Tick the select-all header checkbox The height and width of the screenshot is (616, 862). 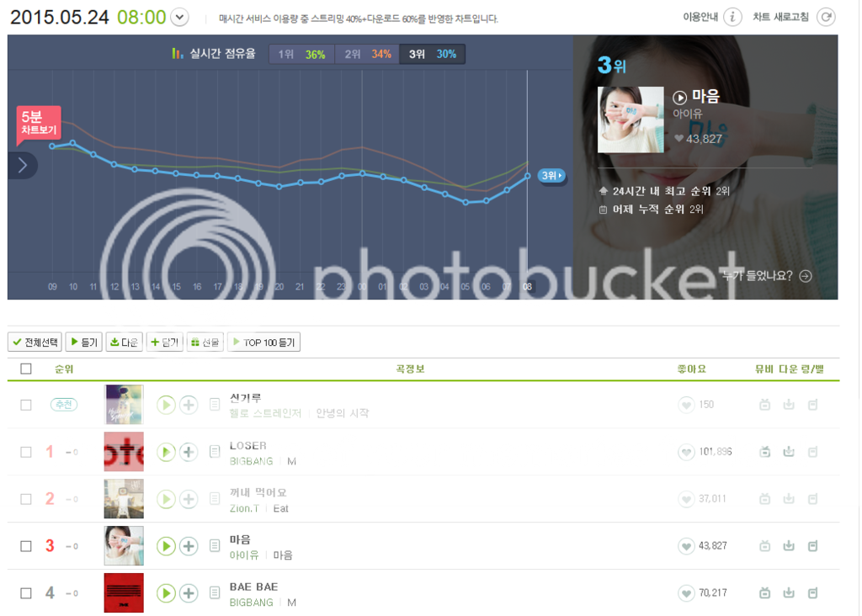coord(26,369)
